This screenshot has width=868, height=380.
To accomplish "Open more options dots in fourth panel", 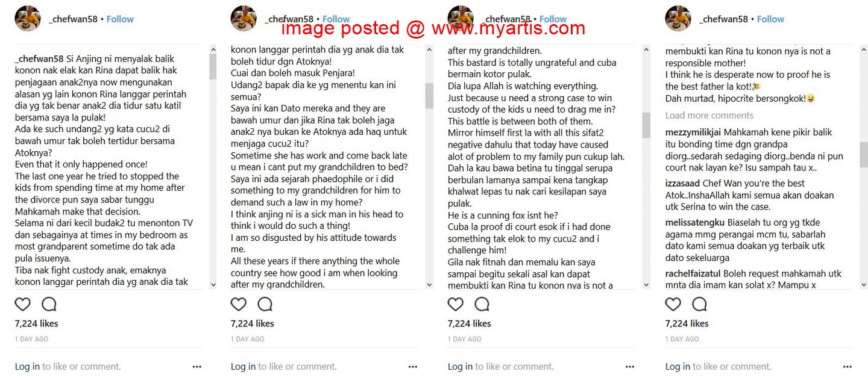I will [x=848, y=366].
